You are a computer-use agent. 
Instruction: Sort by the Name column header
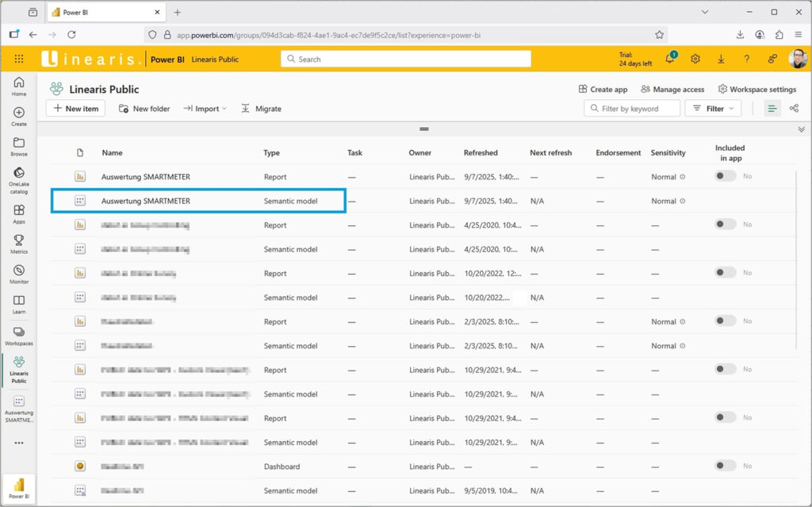pyautogui.click(x=112, y=152)
